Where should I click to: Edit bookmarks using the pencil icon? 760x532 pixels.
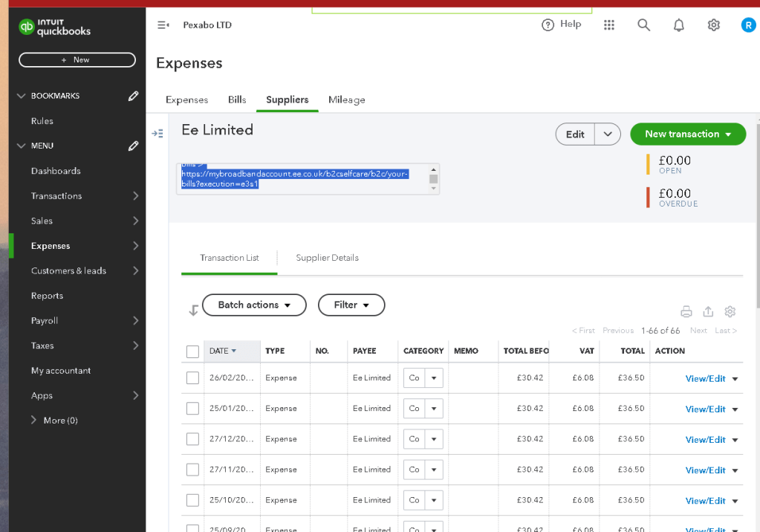[x=133, y=96]
